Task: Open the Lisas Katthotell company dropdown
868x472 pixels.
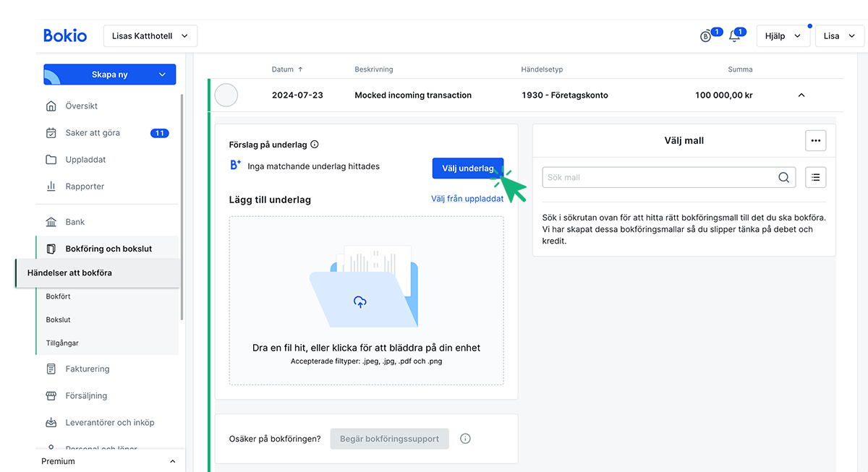Action: click(x=150, y=35)
